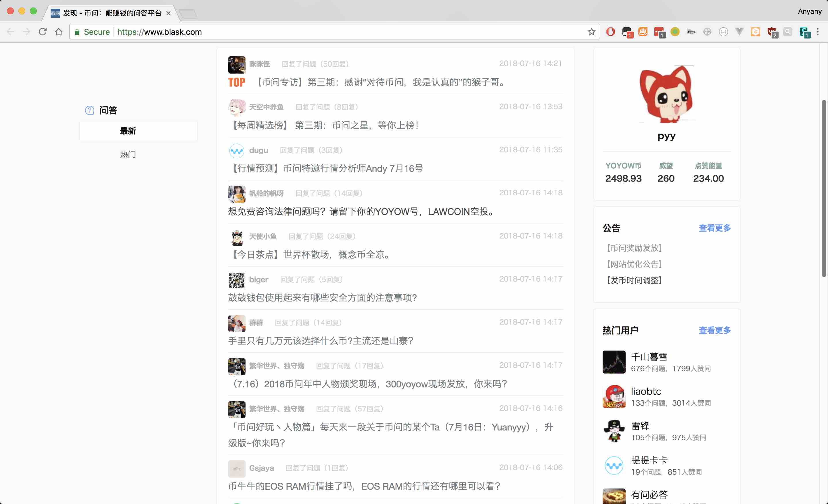This screenshot has height=504, width=828.
Task: Click 群群's avatar
Action: tap(237, 323)
